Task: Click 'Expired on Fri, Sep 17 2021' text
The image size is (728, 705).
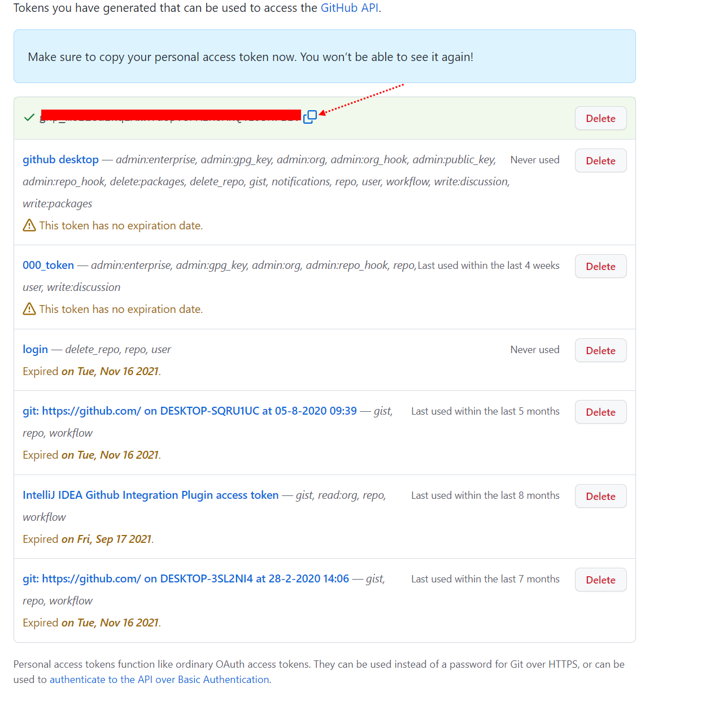Action: tap(88, 539)
